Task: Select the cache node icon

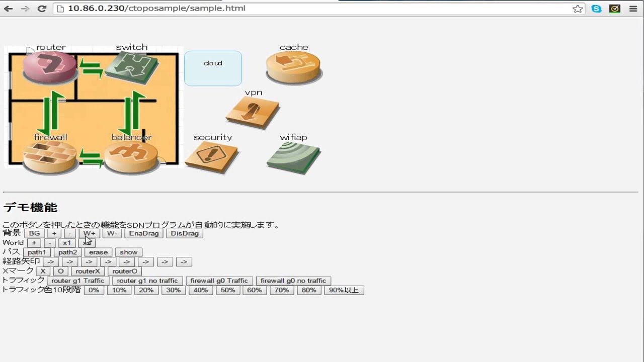Action: pyautogui.click(x=294, y=67)
